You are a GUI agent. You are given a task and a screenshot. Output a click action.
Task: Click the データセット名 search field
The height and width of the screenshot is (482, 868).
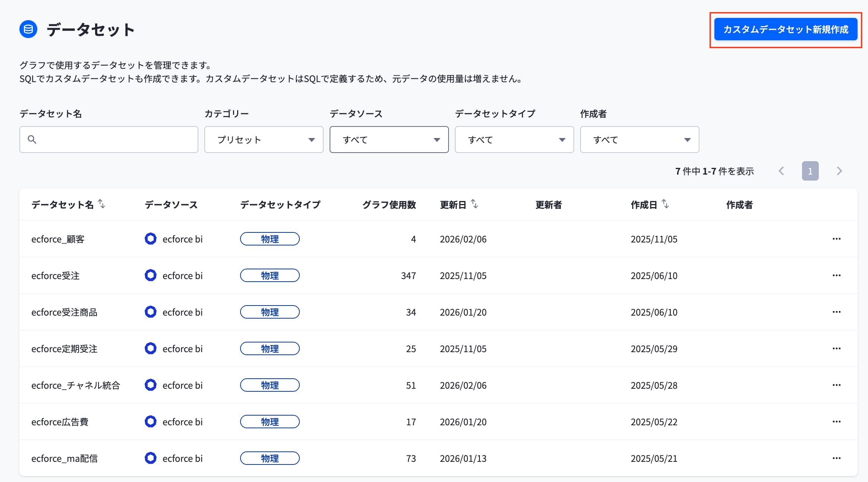click(x=108, y=140)
